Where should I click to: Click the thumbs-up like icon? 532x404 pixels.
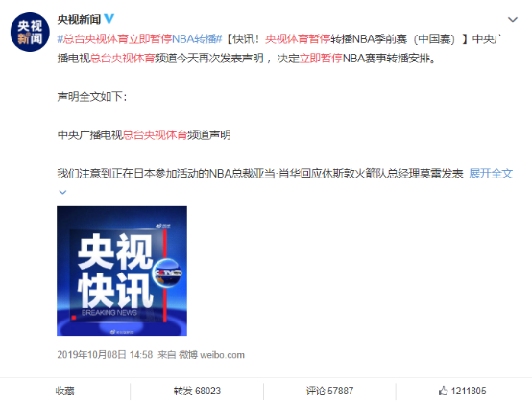(x=443, y=391)
